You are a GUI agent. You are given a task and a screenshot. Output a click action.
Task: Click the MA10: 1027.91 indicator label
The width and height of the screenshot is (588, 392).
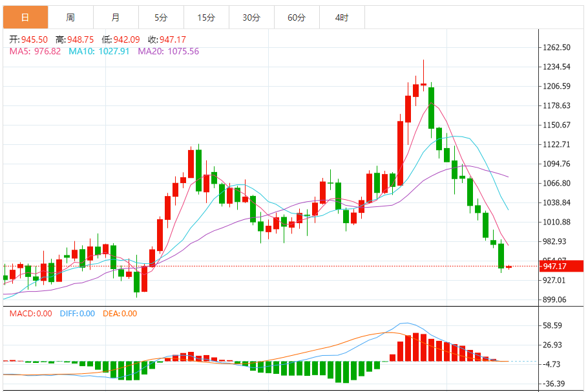pyautogui.click(x=99, y=51)
